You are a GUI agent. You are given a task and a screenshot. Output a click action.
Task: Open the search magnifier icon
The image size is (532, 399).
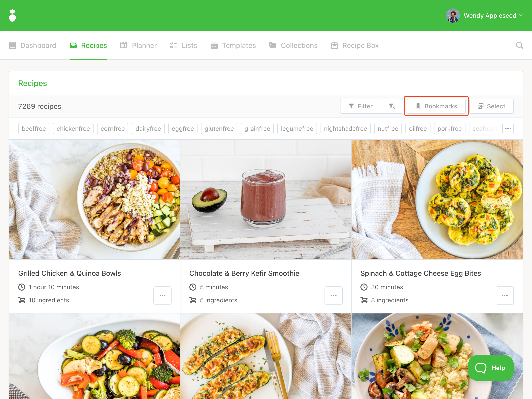[519, 45]
